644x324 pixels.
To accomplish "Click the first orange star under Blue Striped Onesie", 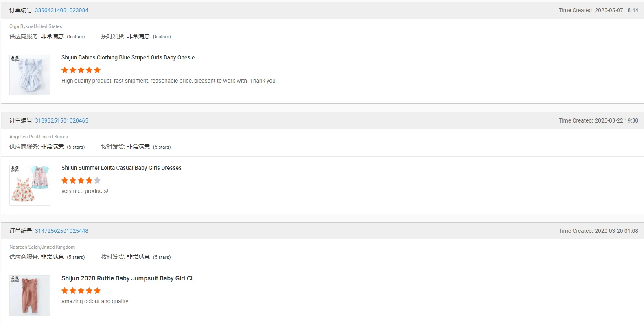I will pyautogui.click(x=65, y=70).
